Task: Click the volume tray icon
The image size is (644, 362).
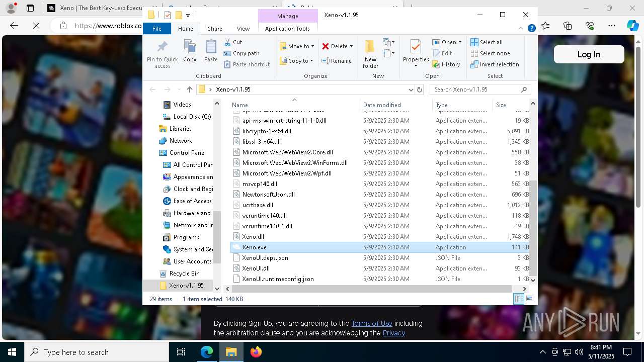Action: pos(579,352)
